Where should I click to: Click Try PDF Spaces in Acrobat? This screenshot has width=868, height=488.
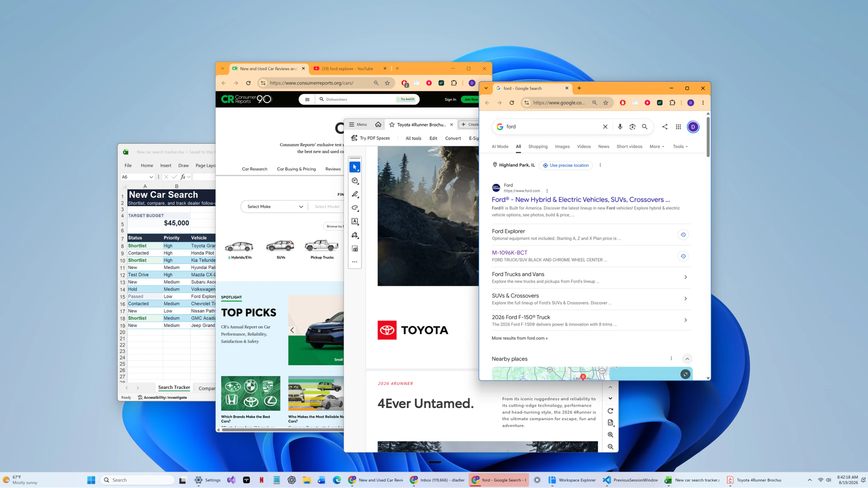point(370,138)
